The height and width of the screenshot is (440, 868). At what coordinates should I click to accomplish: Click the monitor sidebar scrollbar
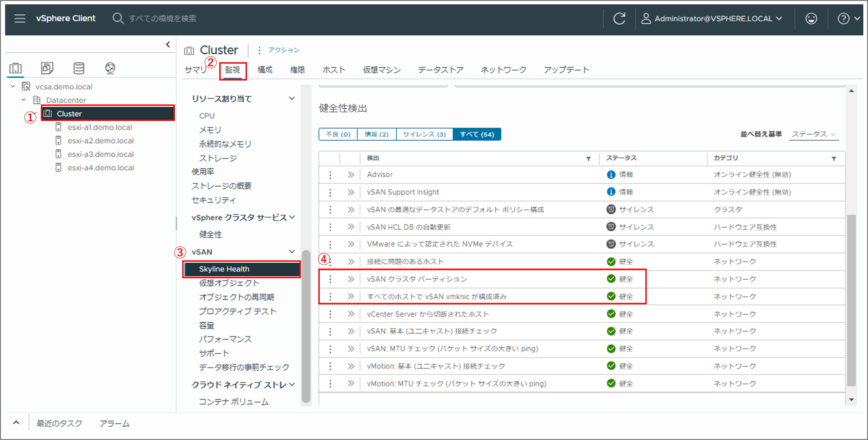tap(306, 326)
